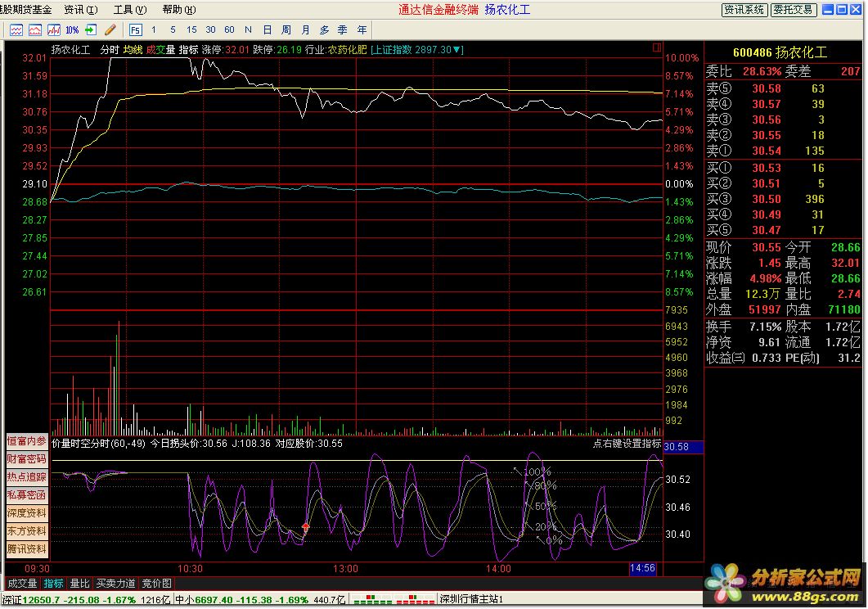This screenshot has height=609, width=868.
Task: Open 热点追踪 sidebar button
Action: tap(26, 476)
